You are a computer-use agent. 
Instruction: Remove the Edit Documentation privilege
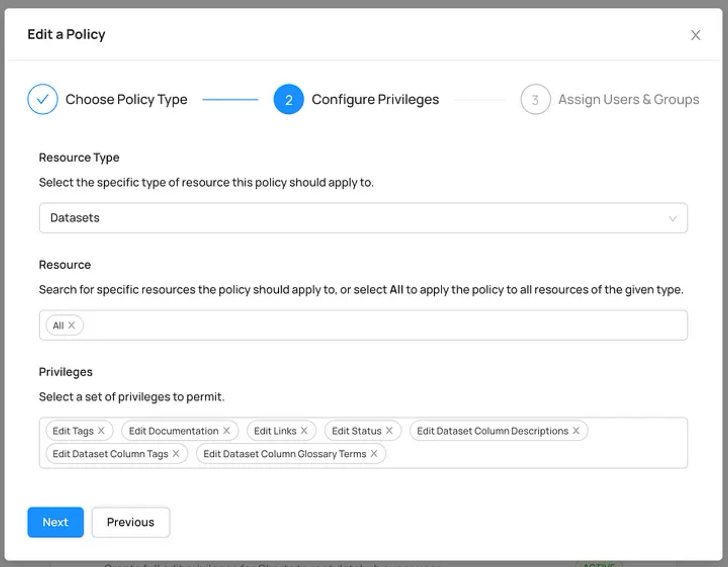coord(226,431)
